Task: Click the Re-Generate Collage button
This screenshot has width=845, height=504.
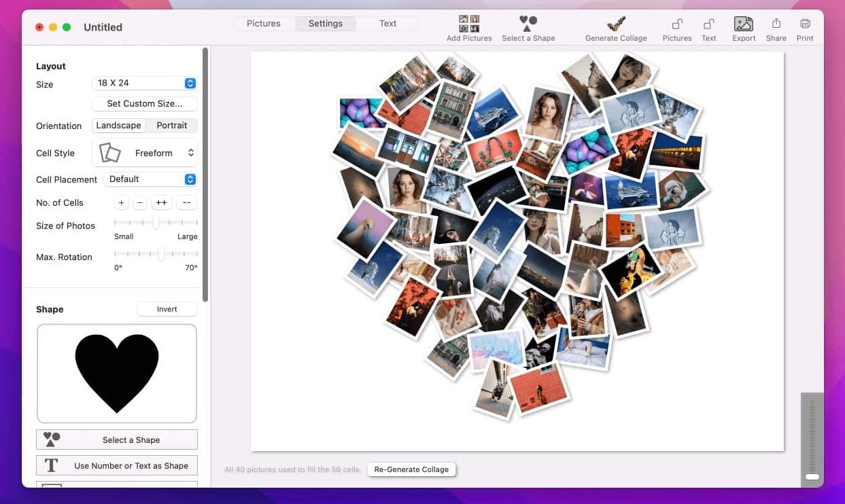Action: (411, 469)
